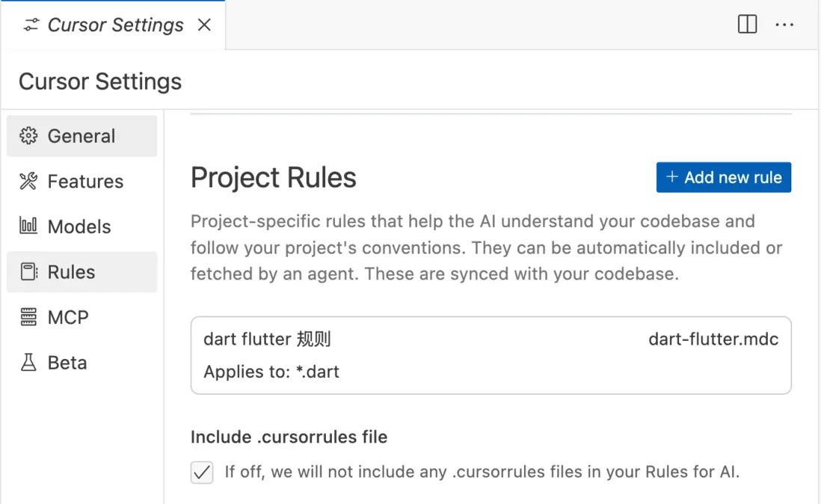Go to the General settings section
The image size is (821, 504).
[x=82, y=136]
